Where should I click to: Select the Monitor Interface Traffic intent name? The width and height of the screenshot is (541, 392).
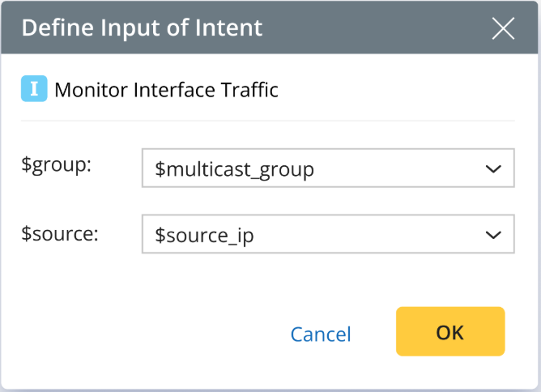(x=166, y=90)
